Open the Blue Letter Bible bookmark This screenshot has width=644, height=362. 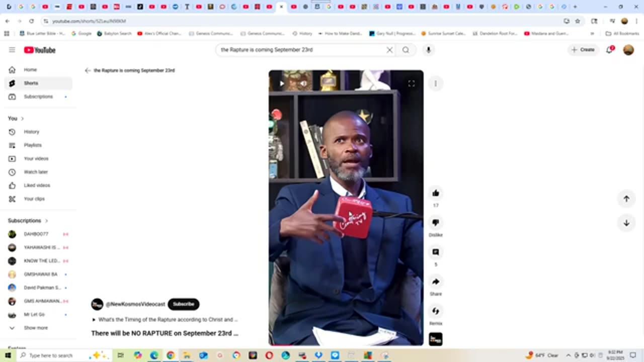click(42, 34)
